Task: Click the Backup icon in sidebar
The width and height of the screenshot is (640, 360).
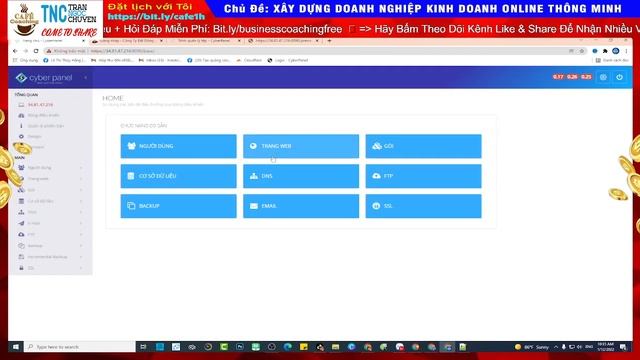Action: 21,246
